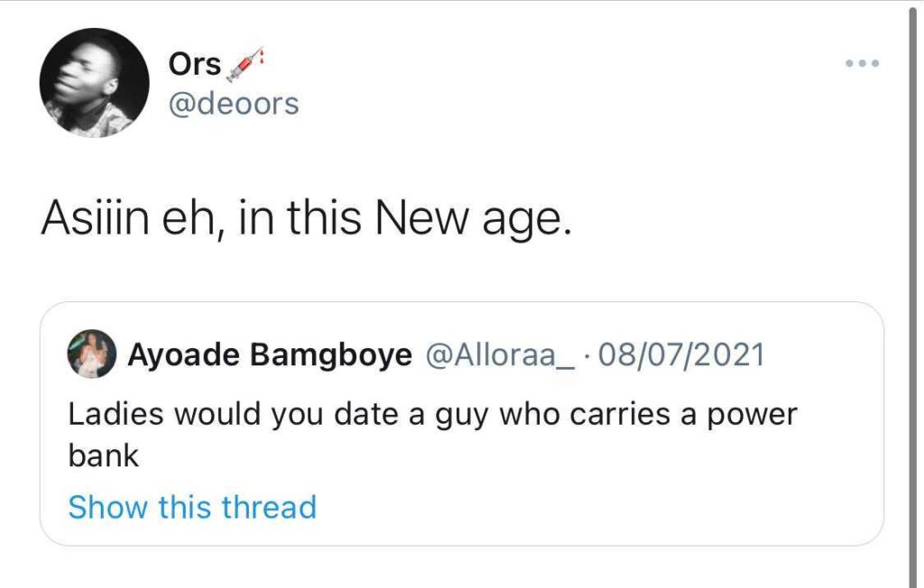924x588 pixels.
Task: Open the @deoors handle profile
Action: pyautogui.click(x=233, y=105)
